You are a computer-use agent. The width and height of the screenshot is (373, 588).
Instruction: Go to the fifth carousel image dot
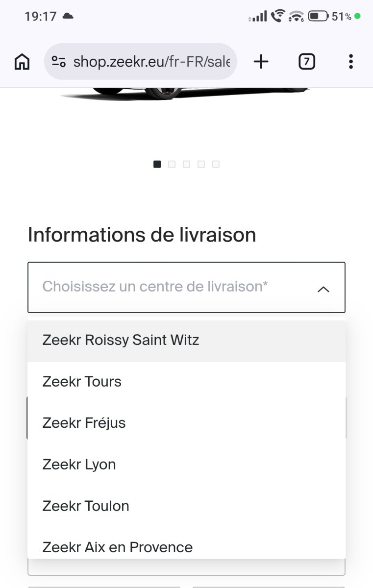pos(216,164)
